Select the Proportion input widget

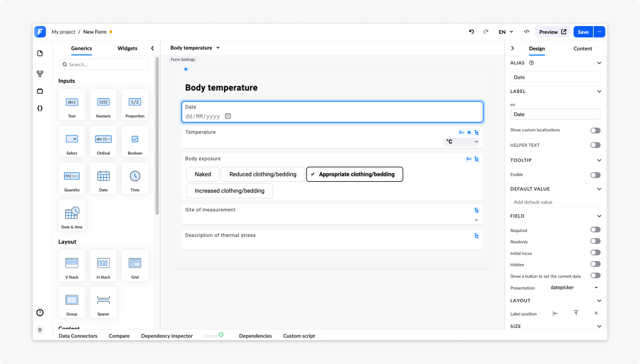[x=135, y=104]
